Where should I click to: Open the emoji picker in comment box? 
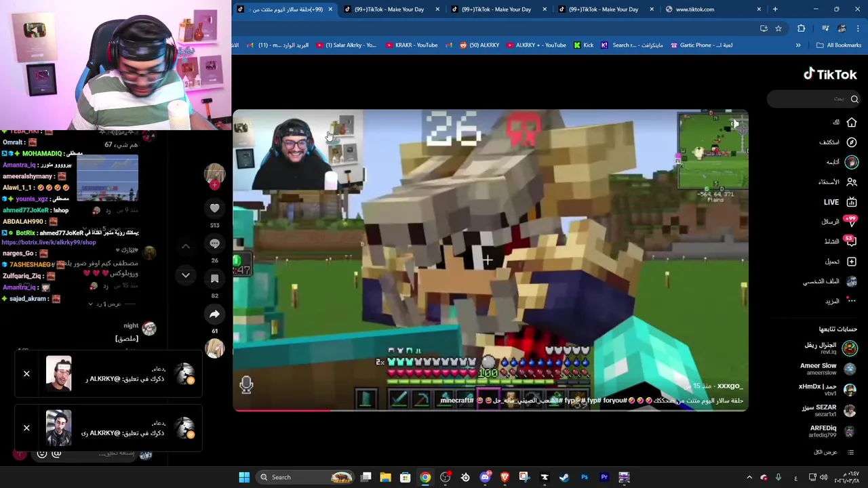point(42,453)
